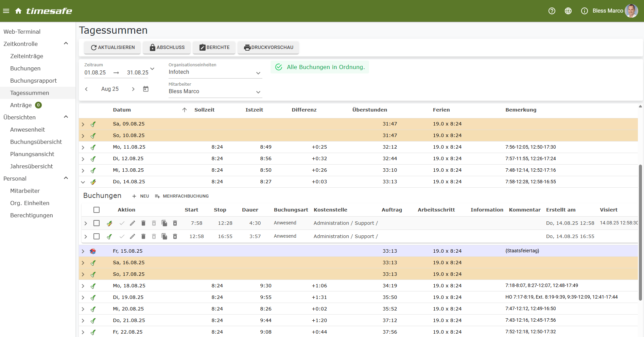
Task: Expand details of the 7:58 booking
Action: click(86, 223)
